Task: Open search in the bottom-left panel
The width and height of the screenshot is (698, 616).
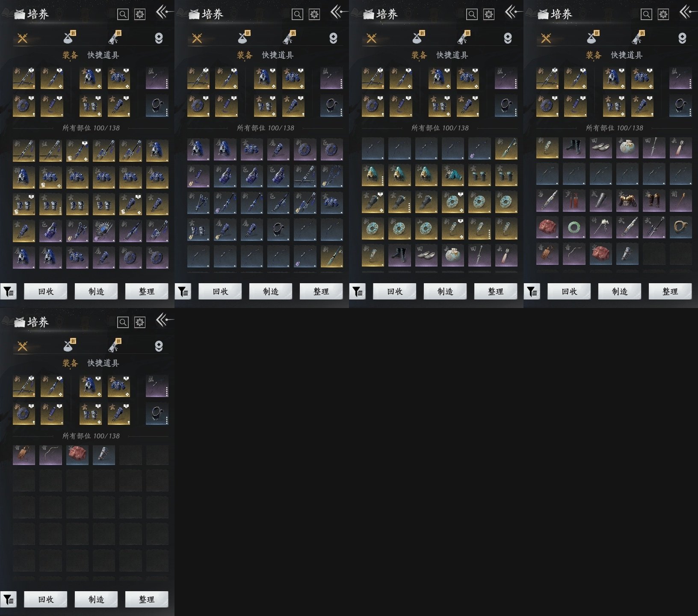Action: [x=123, y=322]
